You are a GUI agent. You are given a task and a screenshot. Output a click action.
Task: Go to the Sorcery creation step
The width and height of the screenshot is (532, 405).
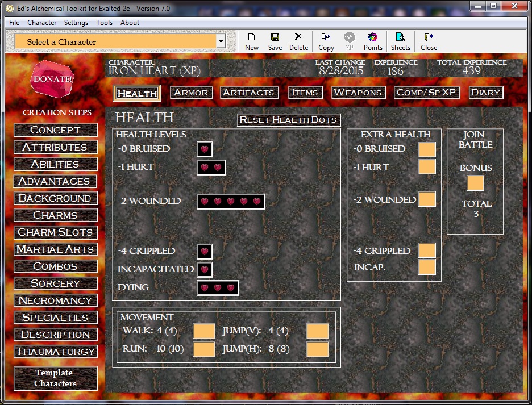(55, 283)
